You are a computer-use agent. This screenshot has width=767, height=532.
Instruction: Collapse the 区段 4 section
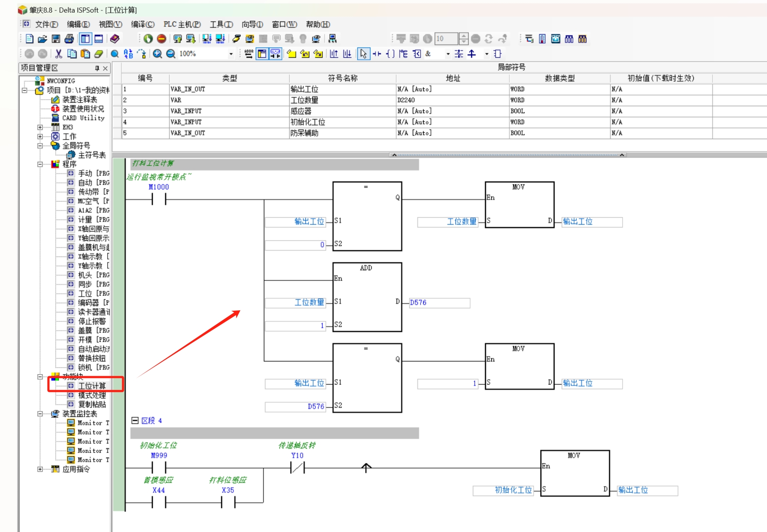click(x=135, y=420)
